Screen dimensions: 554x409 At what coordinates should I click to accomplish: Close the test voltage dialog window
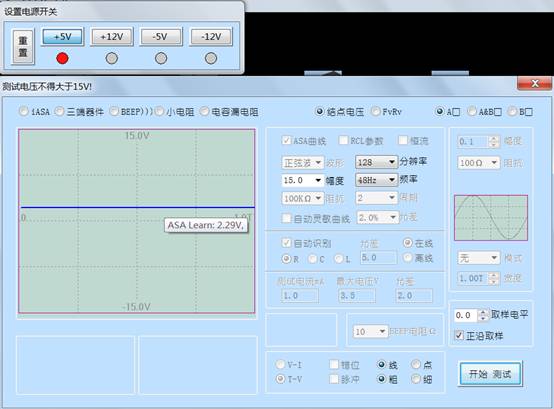[x=535, y=83]
